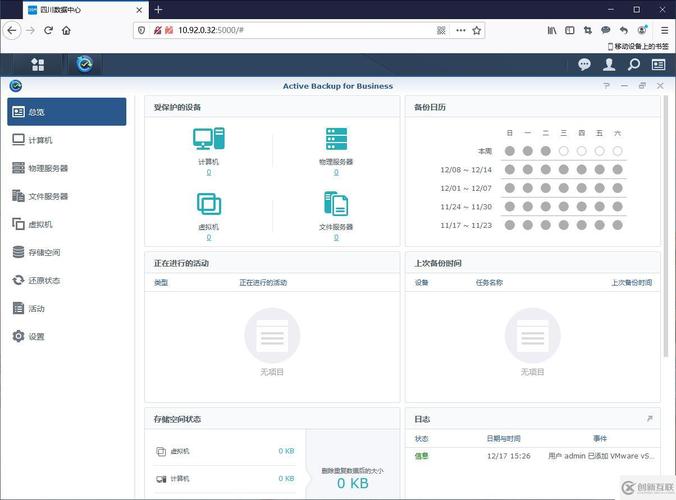The width and height of the screenshot is (676, 500).
Task: Open the DSM widgets panel icon
Action: tap(658, 64)
